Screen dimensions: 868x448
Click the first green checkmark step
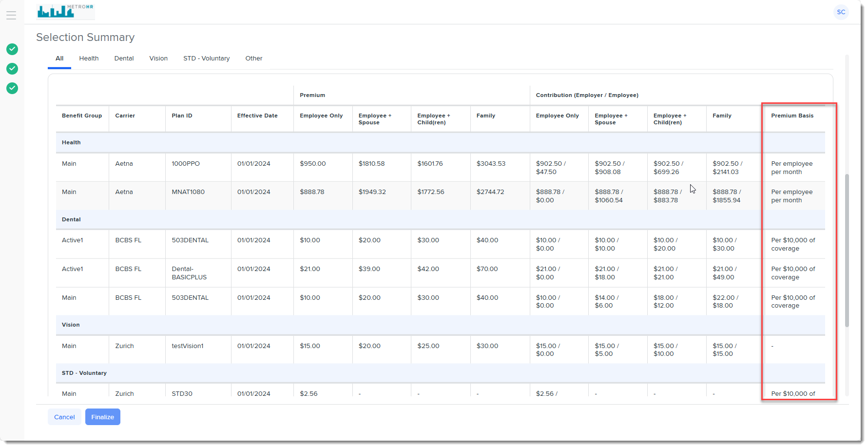coord(12,49)
